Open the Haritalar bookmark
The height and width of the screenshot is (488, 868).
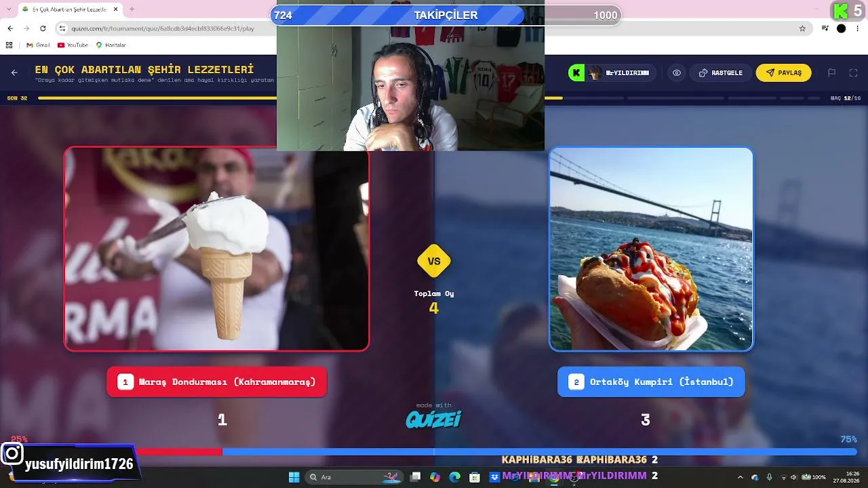click(x=111, y=45)
